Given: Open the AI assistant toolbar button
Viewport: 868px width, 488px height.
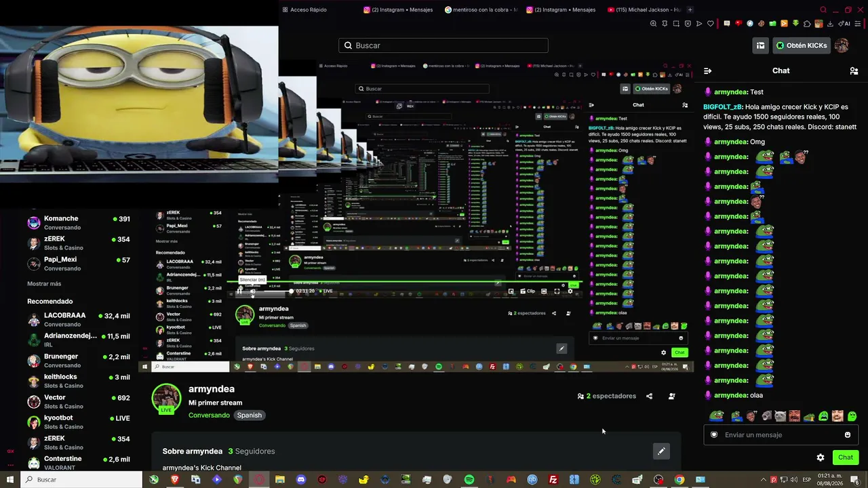Looking at the screenshot, I should point(845,24).
